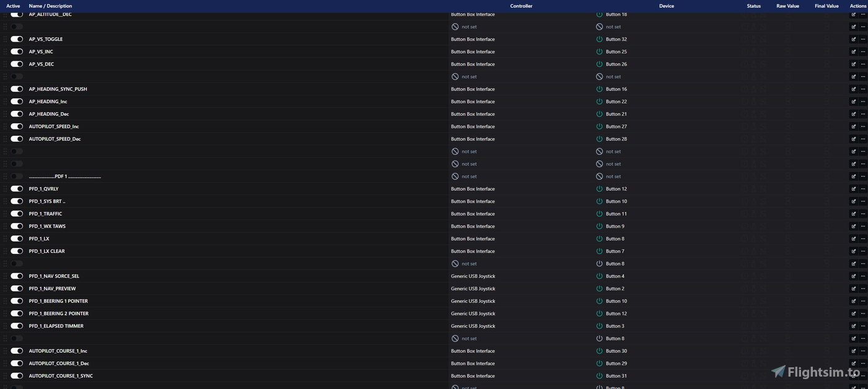The image size is (868, 389).
Task: Grab the drag handle beside PFD_1_LX
Action: pyautogui.click(x=5, y=239)
